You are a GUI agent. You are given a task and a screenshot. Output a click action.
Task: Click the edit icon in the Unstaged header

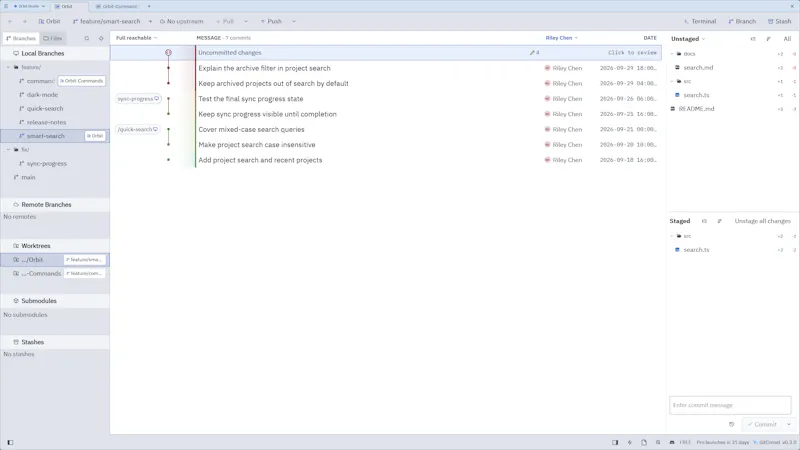(x=768, y=39)
